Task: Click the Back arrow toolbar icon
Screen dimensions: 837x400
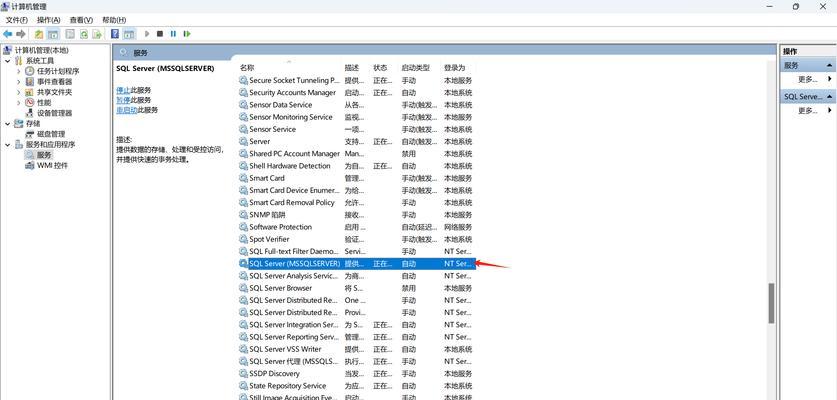Action: pos(7,34)
